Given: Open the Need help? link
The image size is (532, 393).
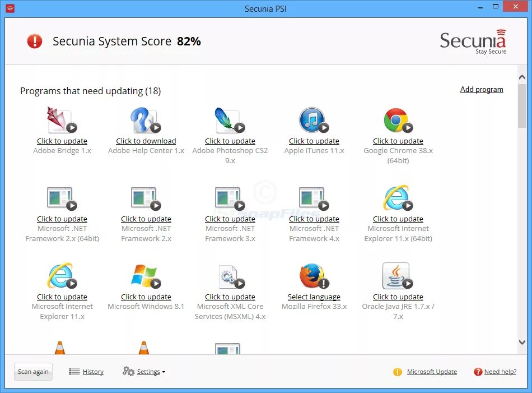Looking at the screenshot, I should click(501, 372).
